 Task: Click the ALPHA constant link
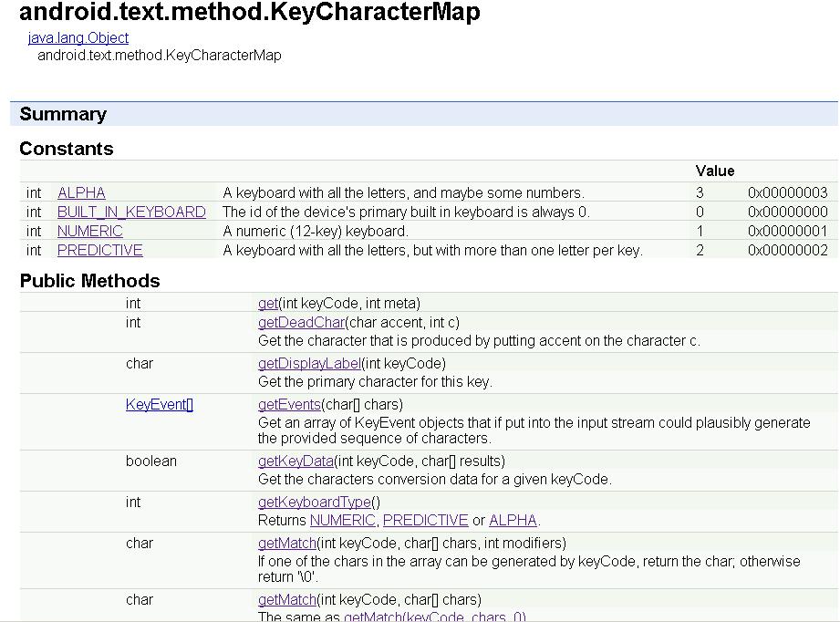coord(81,192)
